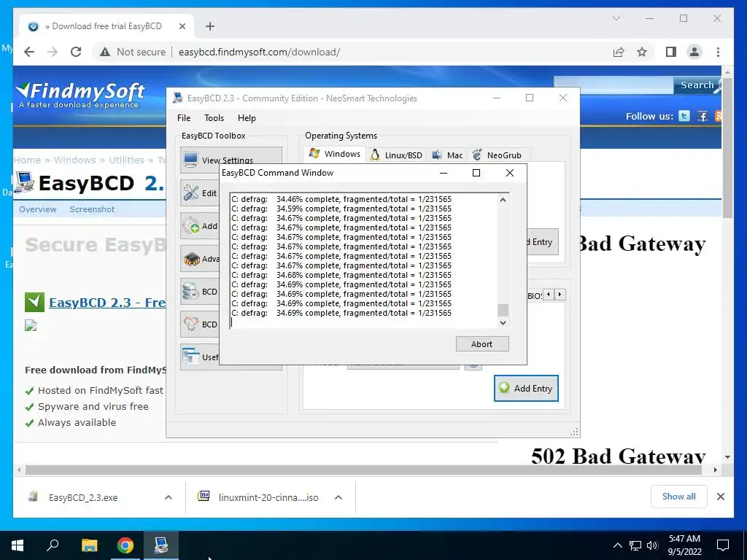Click the FindMySoft logo

pos(80,96)
